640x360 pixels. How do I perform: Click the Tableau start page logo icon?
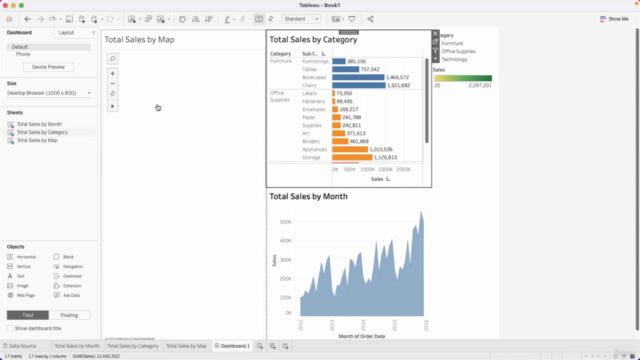coord(9,19)
